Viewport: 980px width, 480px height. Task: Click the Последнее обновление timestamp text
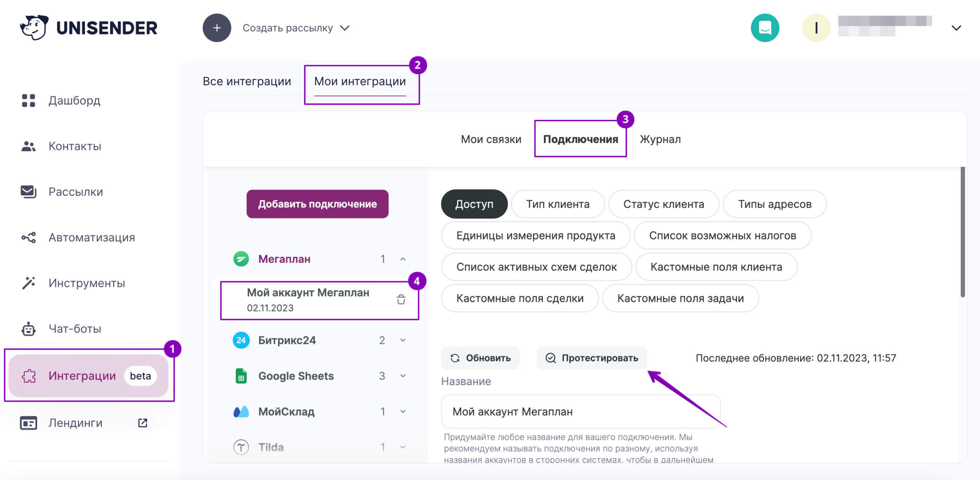[x=795, y=358]
